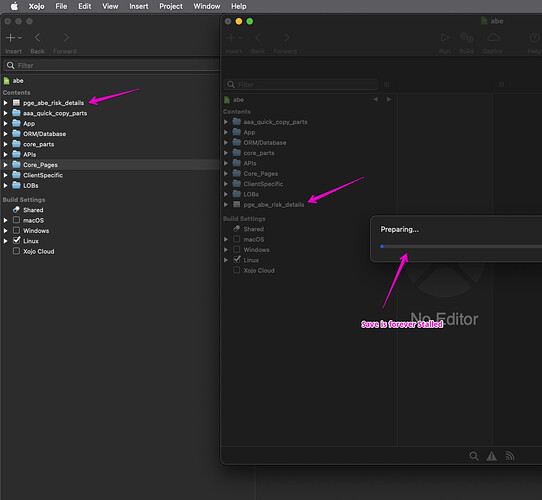Click Build button in front window toolbar
Screen dimensions: 542x500
click(x=466, y=37)
